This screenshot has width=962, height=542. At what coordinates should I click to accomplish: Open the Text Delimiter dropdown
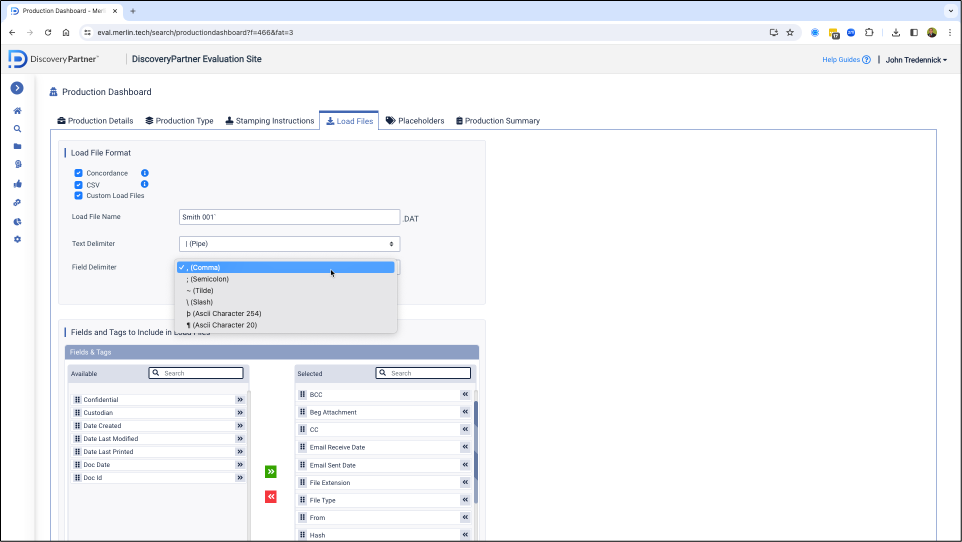(288, 243)
